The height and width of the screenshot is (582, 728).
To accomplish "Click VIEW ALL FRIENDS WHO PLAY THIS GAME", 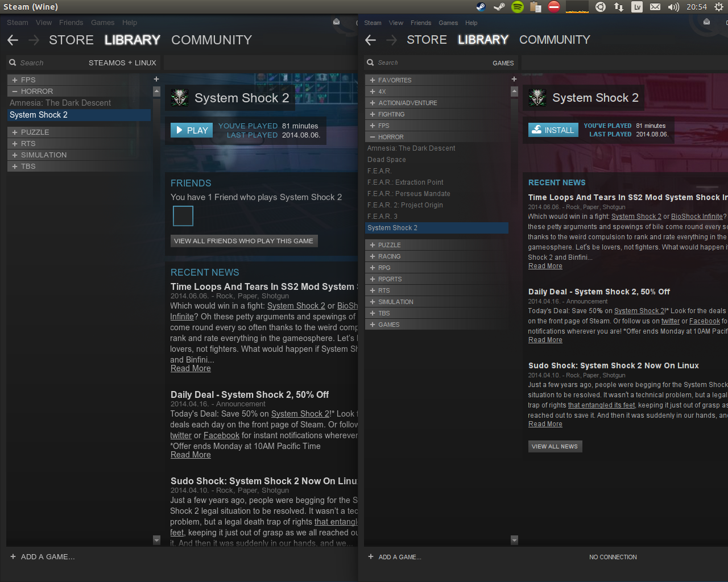I will [x=243, y=241].
